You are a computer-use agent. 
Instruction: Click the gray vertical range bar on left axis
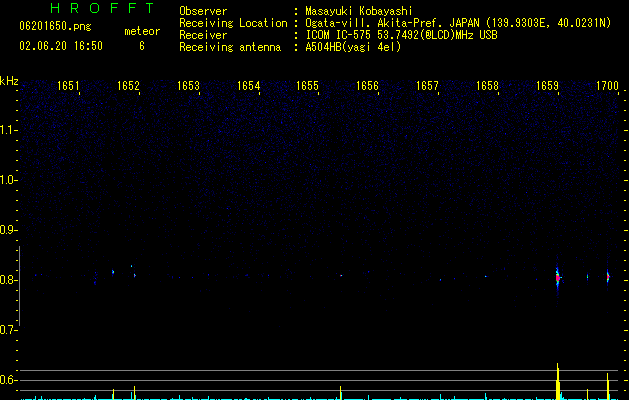click(x=20, y=286)
